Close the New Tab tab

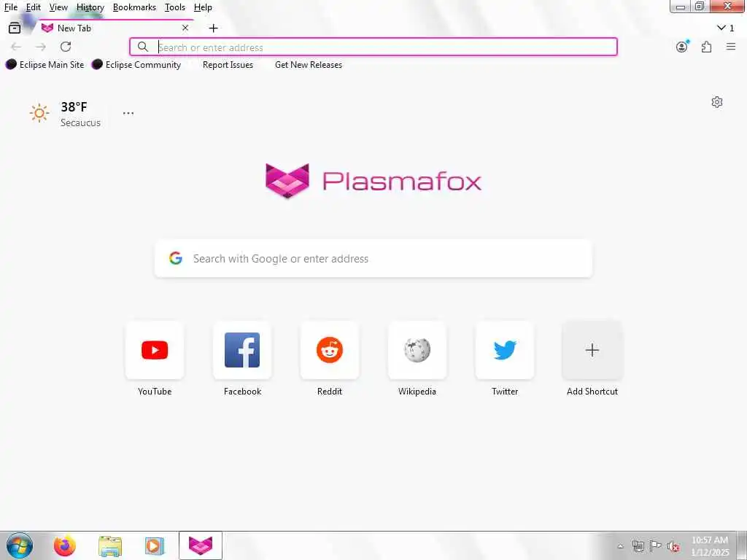[185, 28]
